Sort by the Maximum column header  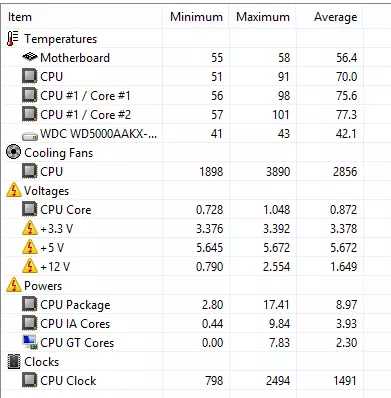(x=263, y=17)
